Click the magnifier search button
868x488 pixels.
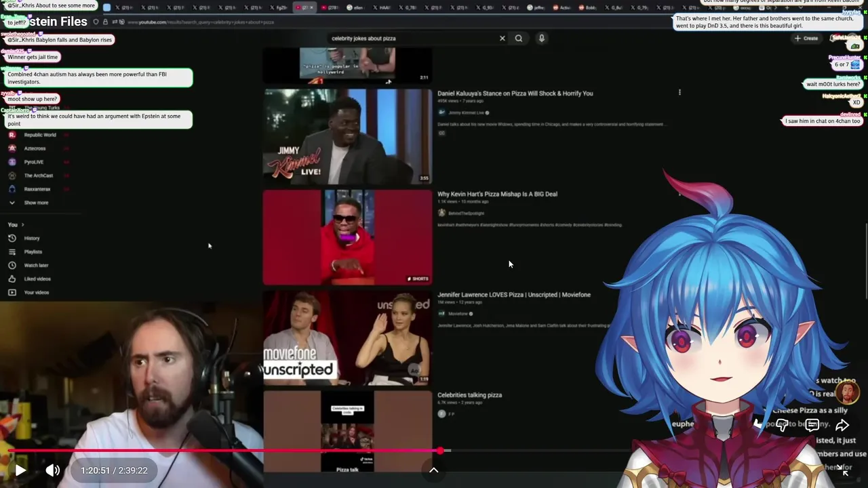[519, 39]
